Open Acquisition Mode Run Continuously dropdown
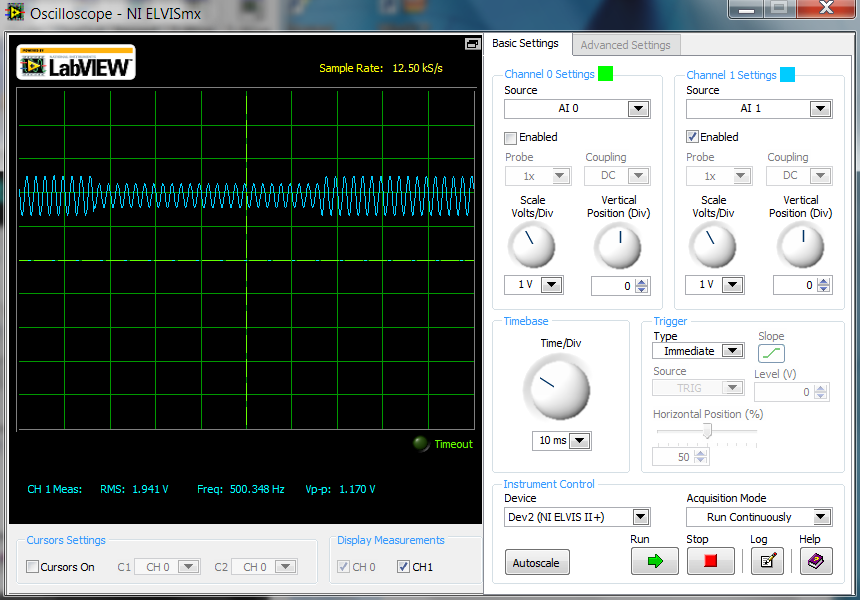The height and width of the screenshot is (600, 860). [821, 517]
